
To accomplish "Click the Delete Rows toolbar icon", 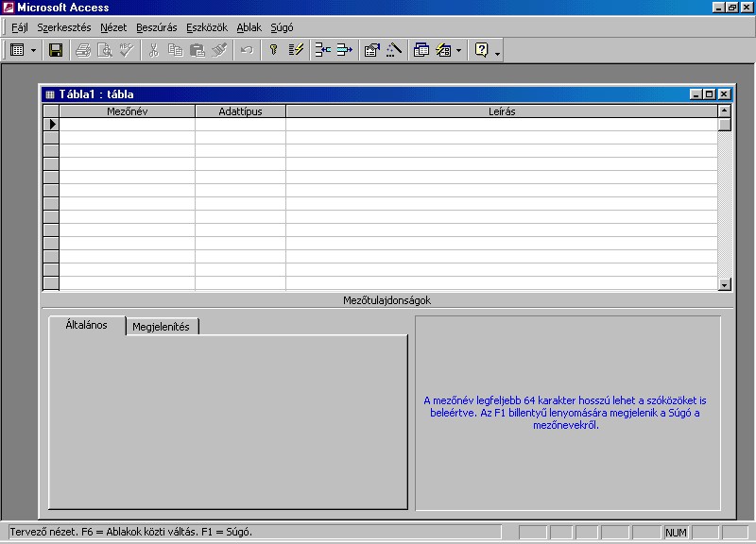I will [x=344, y=50].
